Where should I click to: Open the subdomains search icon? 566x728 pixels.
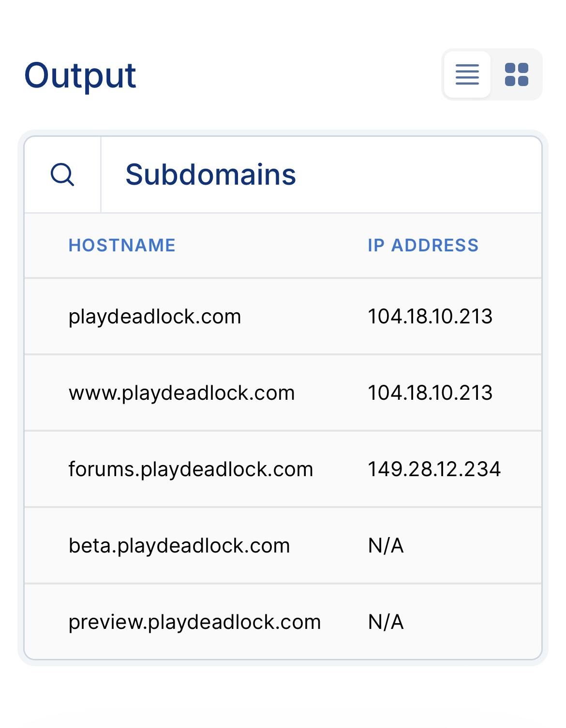62,175
